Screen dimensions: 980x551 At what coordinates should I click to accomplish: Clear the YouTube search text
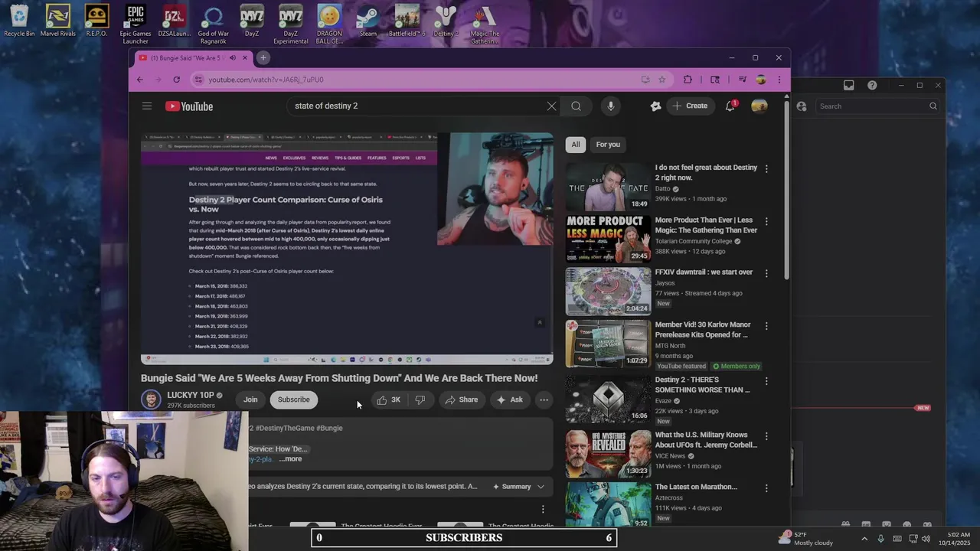(551, 106)
